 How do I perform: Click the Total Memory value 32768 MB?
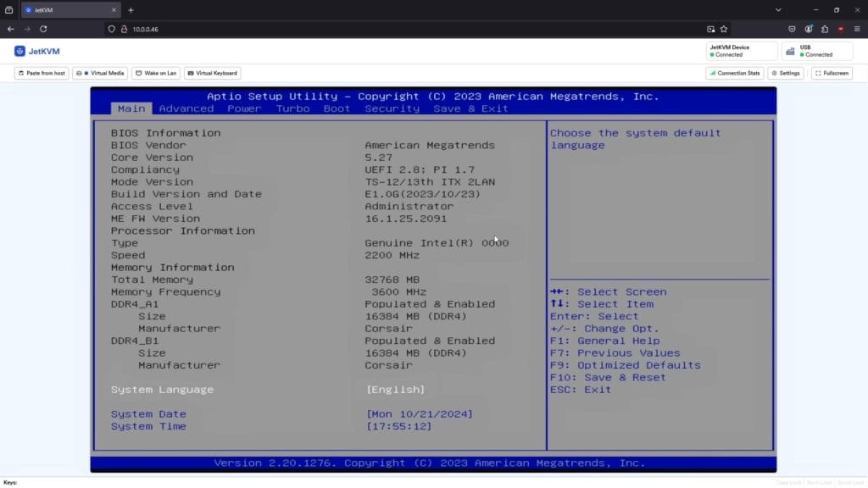(392, 280)
